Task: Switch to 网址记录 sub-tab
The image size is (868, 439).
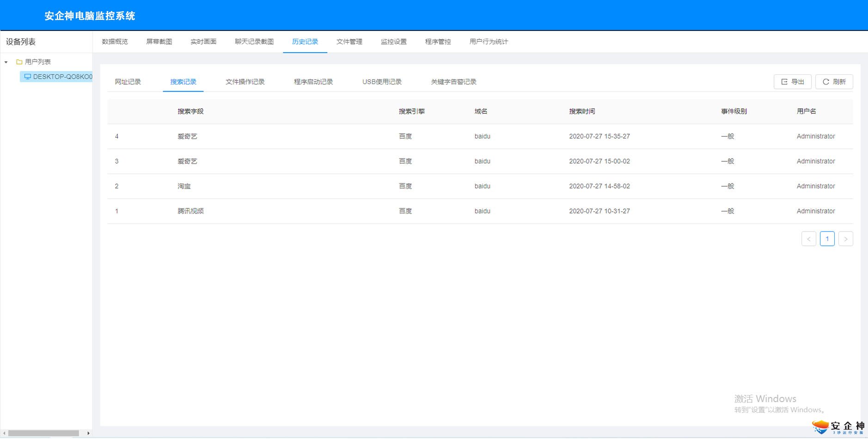Action: pyautogui.click(x=128, y=82)
